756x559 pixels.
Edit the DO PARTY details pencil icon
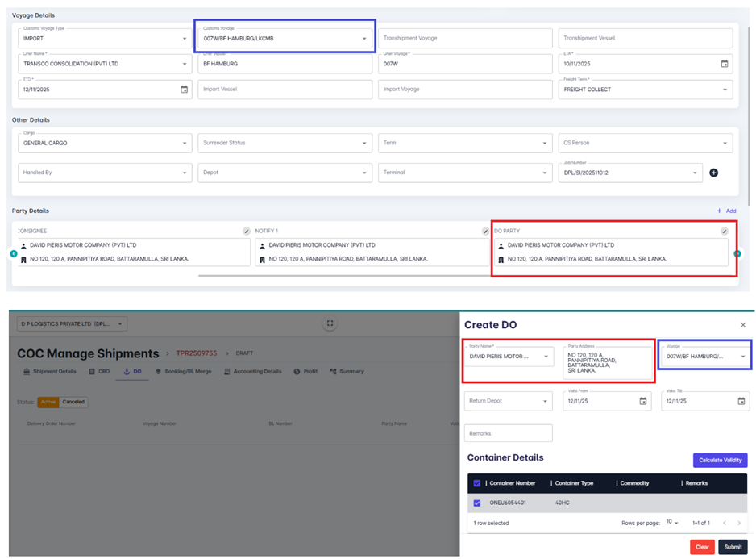pos(724,232)
